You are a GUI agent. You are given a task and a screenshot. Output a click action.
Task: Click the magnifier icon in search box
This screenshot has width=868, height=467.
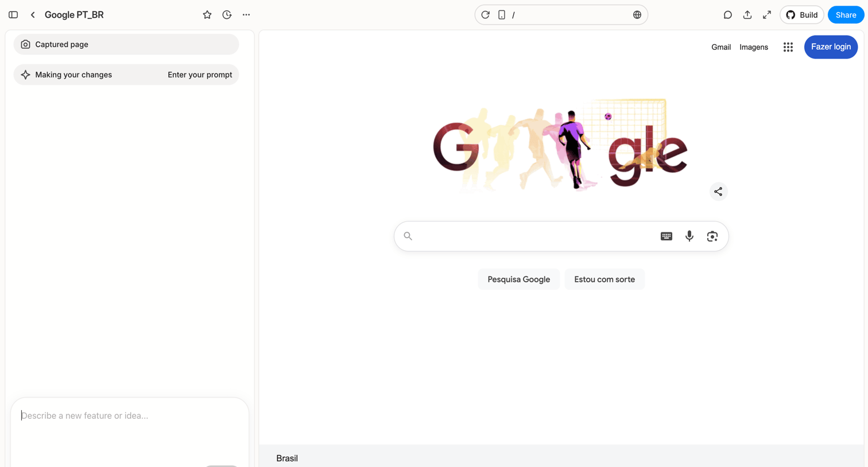[408, 236]
